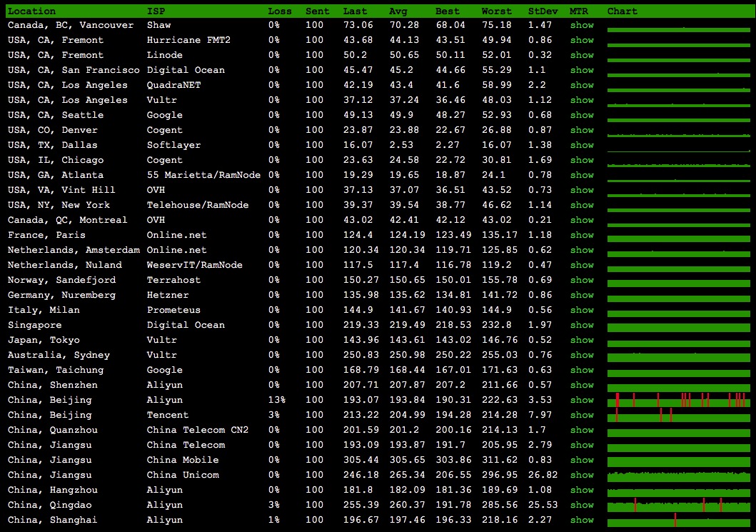Open MTR show link for China, Quanzhou
The width and height of the screenshot is (756, 532).
(x=582, y=430)
